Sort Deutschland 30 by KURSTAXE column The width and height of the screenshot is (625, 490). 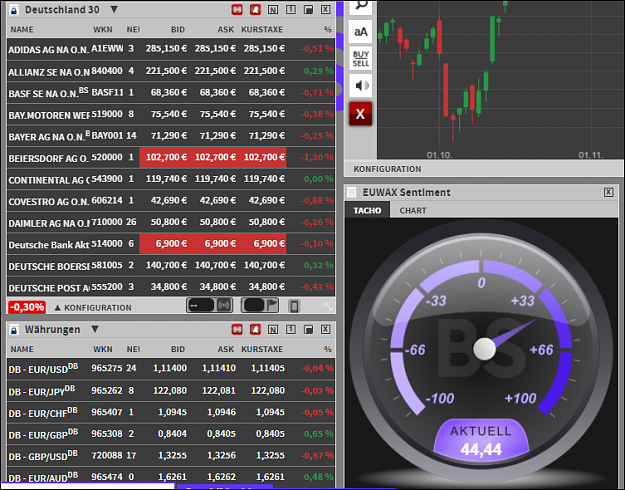tap(262, 30)
